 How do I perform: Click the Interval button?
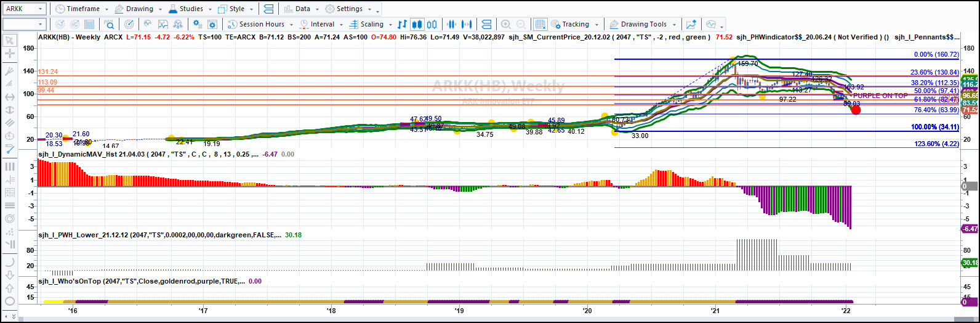pos(318,24)
